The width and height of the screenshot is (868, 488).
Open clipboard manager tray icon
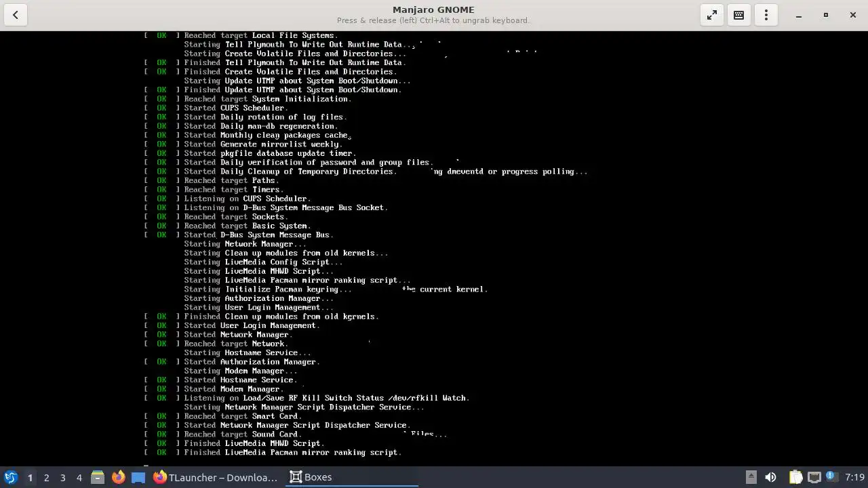point(795,477)
